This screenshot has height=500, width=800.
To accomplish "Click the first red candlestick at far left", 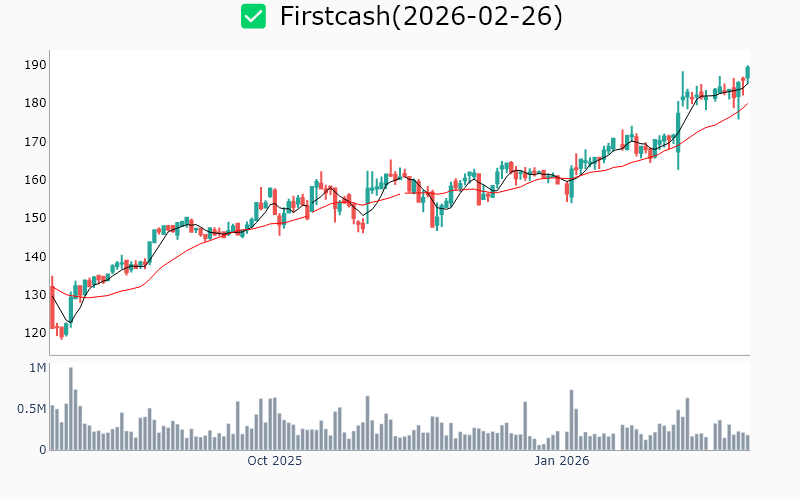I will point(52,305).
